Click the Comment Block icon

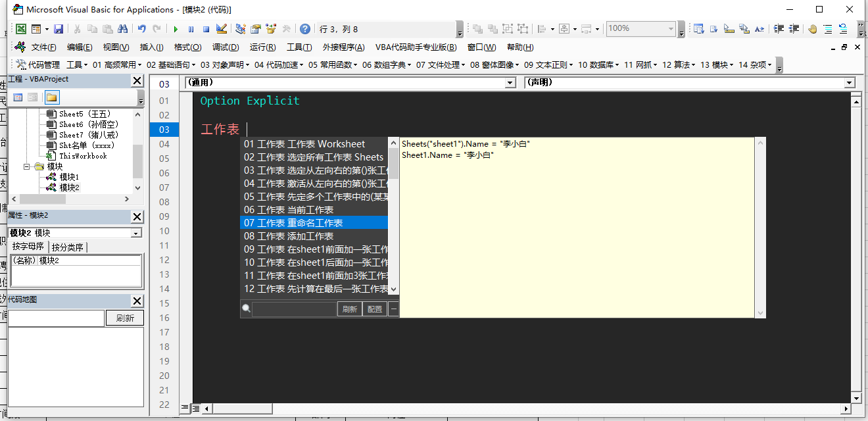point(828,29)
